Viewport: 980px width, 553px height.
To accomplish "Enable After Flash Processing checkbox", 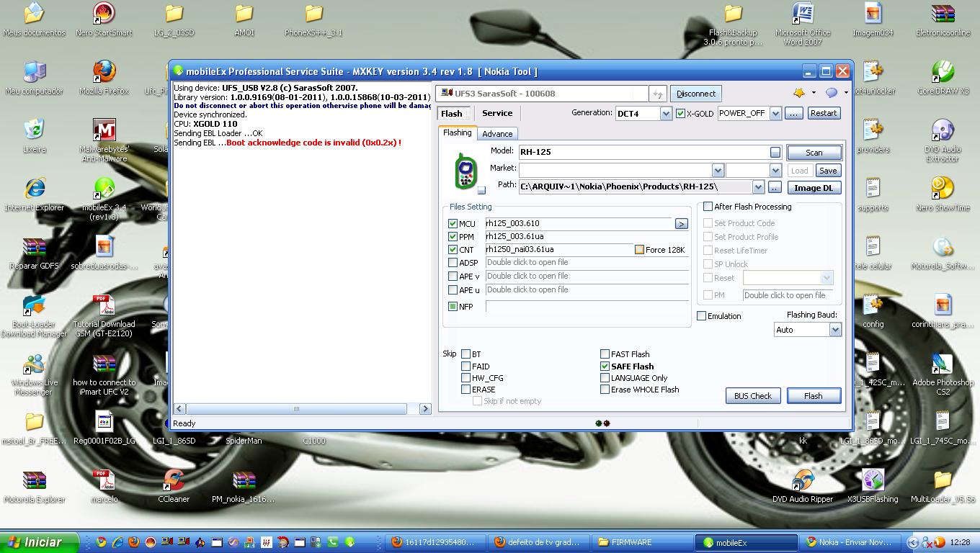I will pyautogui.click(x=708, y=207).
